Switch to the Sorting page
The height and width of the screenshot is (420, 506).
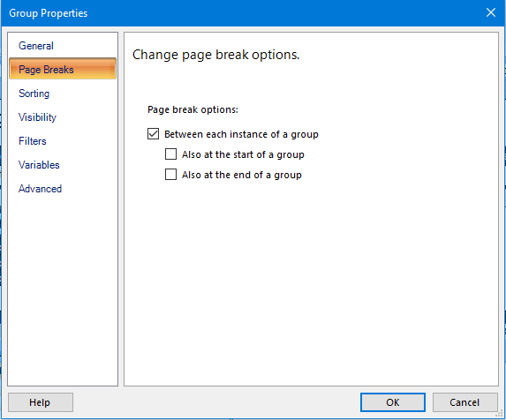34,94
